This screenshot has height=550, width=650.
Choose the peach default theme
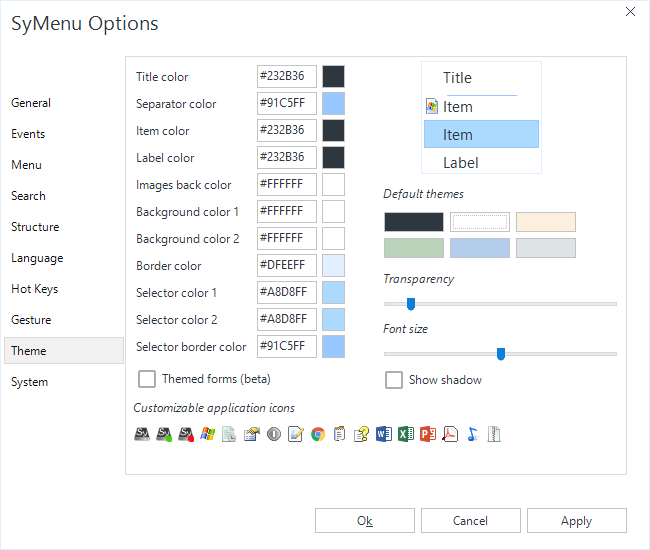[x=546, y=222]
